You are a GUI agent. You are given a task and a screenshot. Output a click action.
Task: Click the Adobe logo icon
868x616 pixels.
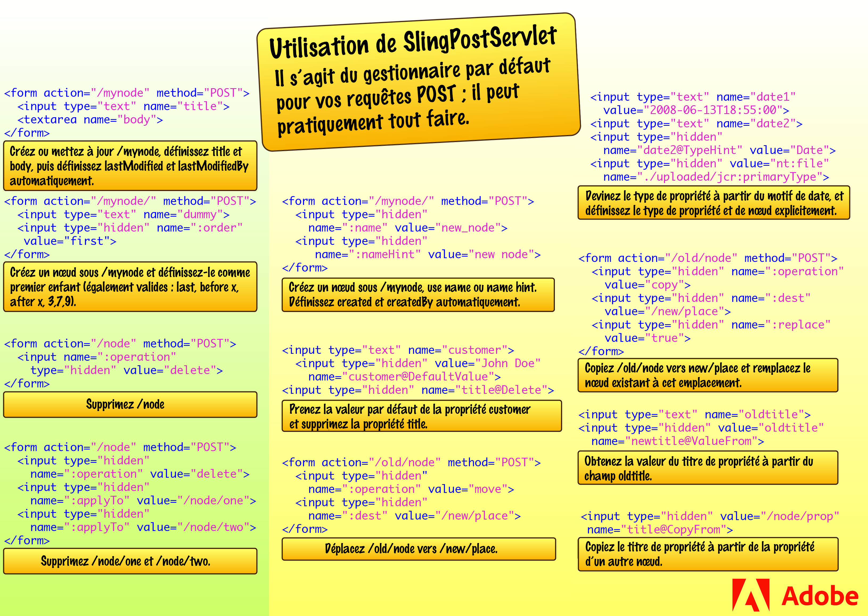tap(751, 595)
